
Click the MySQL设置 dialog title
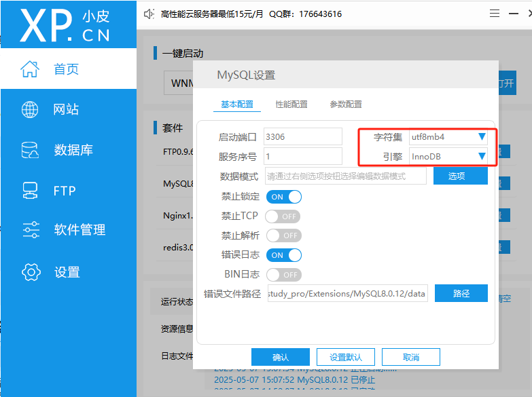pyautogui.click(x=246, y=75)
